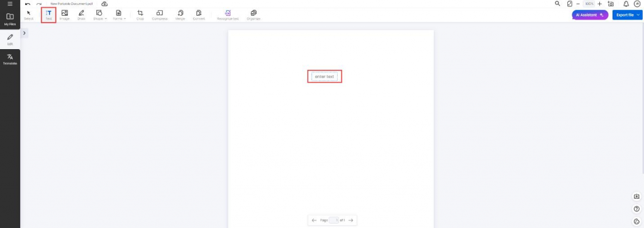Click the fit-to-page icon
The image size is (644, 228).
[x=570, y=4]
